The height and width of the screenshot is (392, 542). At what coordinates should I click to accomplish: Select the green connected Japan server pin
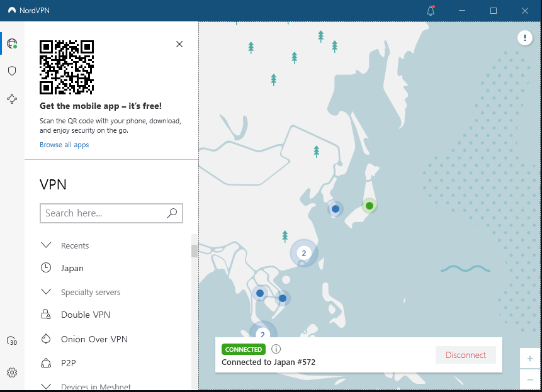369,206
